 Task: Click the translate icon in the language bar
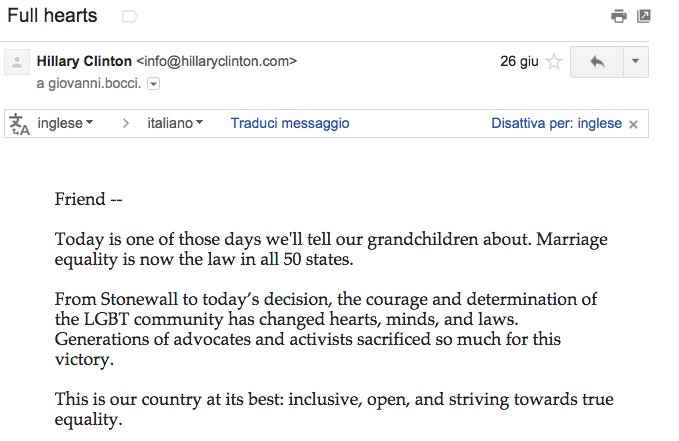[19, 124]
